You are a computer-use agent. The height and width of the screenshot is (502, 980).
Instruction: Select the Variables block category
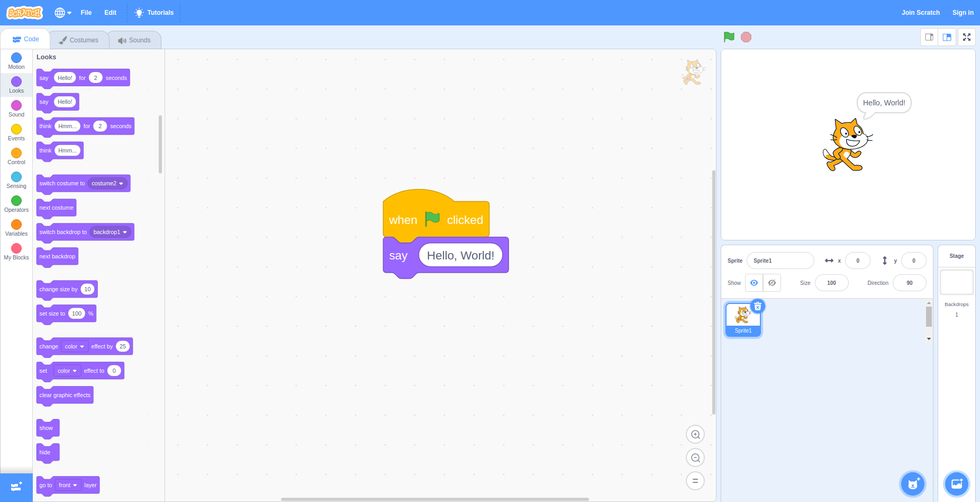pyautogui.click(x=16, y=228)
